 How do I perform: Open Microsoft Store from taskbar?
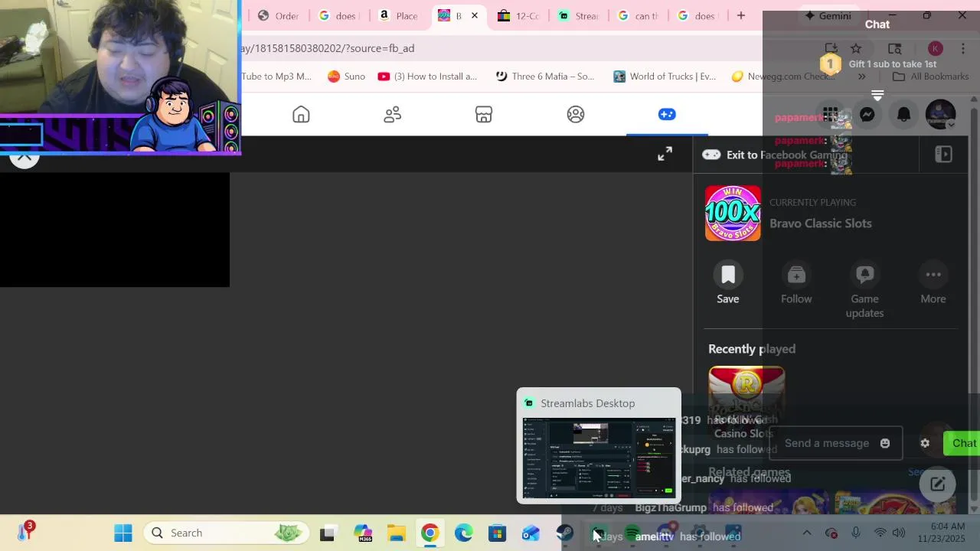click(x=497, y=533)
